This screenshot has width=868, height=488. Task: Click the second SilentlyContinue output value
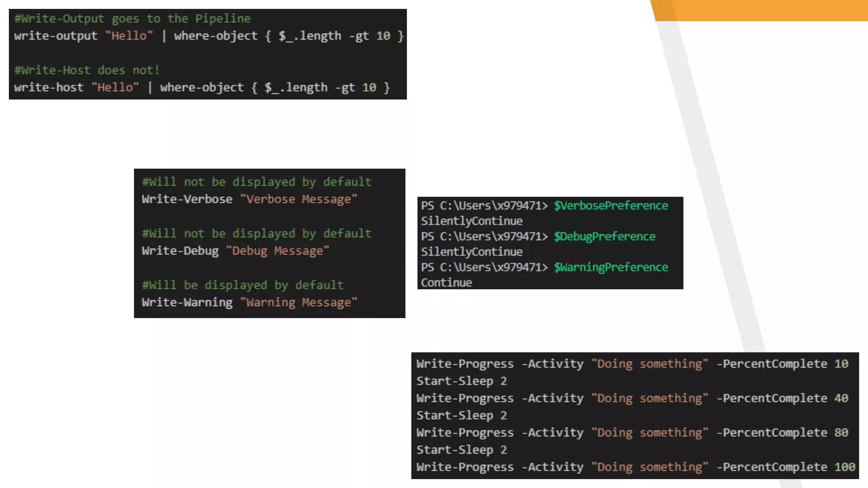coord(471,252)
